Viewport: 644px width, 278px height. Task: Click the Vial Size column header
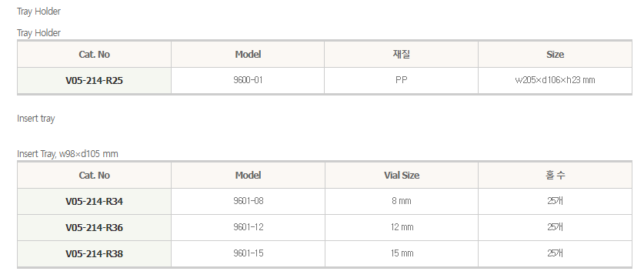(x=402, y=175)
